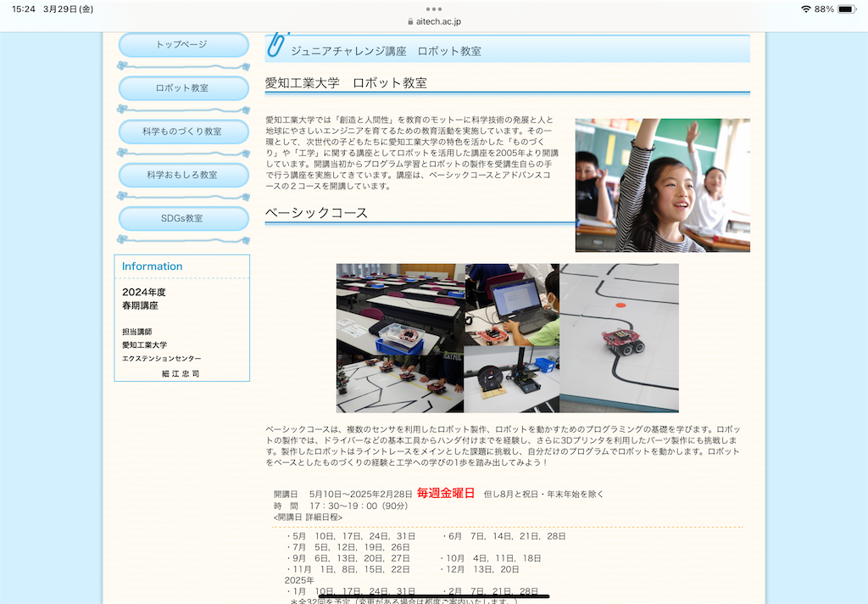The width and height of the screenshot is (868, 604).
Task: Click the 2024年度 春期講座 text
Action: click(144, 299)
